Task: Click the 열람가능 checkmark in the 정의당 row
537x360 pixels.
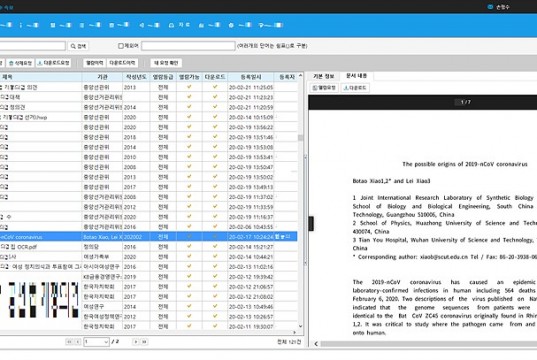Action: (189, 246)
